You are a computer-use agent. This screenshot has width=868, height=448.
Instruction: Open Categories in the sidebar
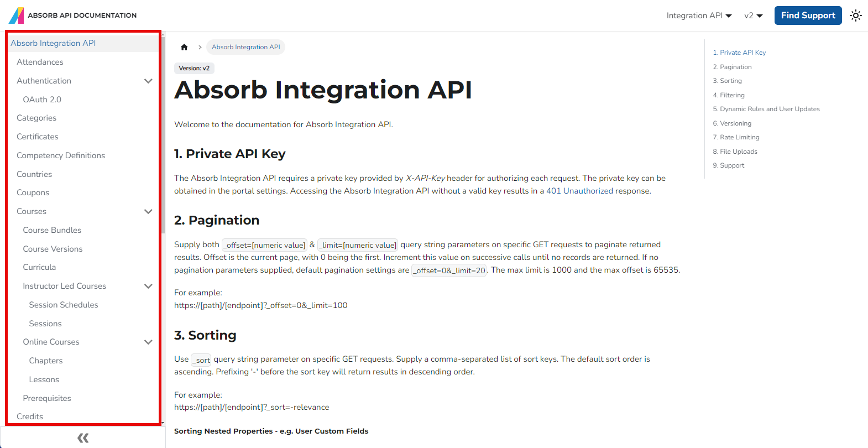(x=36, y=118)
